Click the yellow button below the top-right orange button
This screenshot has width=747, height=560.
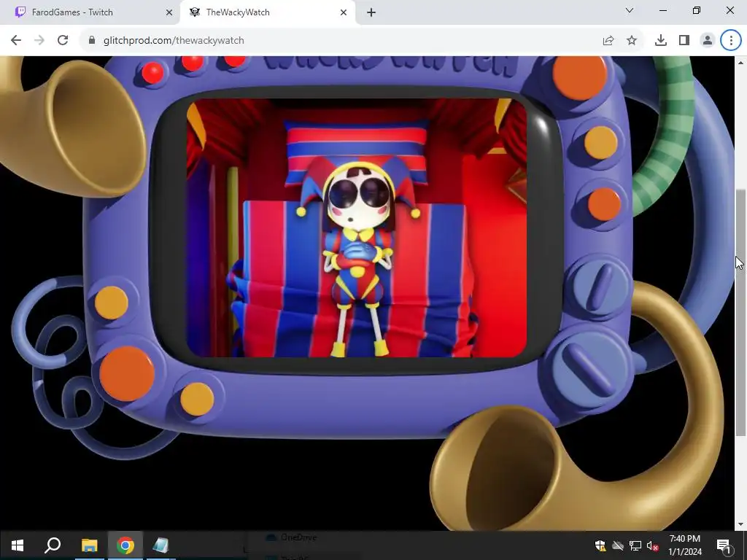601,142
